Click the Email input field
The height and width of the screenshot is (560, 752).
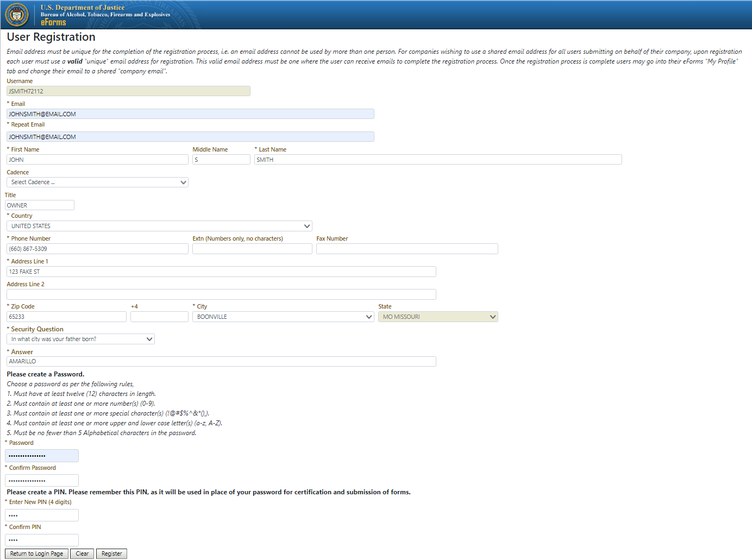(x=189, y=114)
